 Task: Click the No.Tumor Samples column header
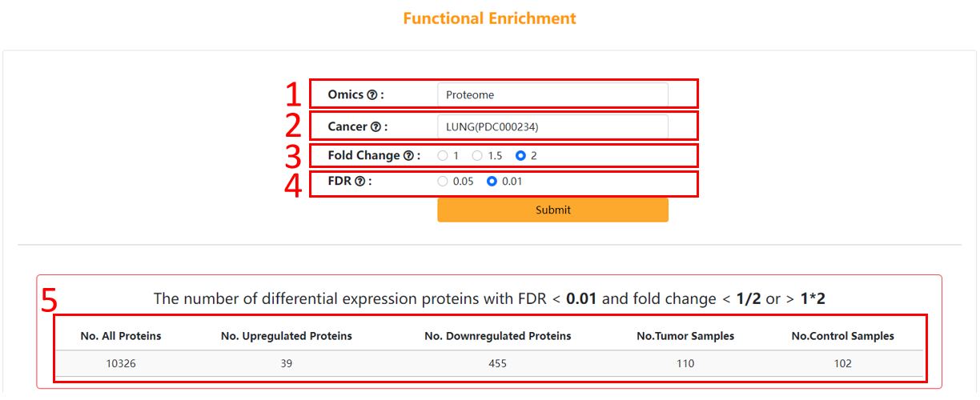point(685,336)
